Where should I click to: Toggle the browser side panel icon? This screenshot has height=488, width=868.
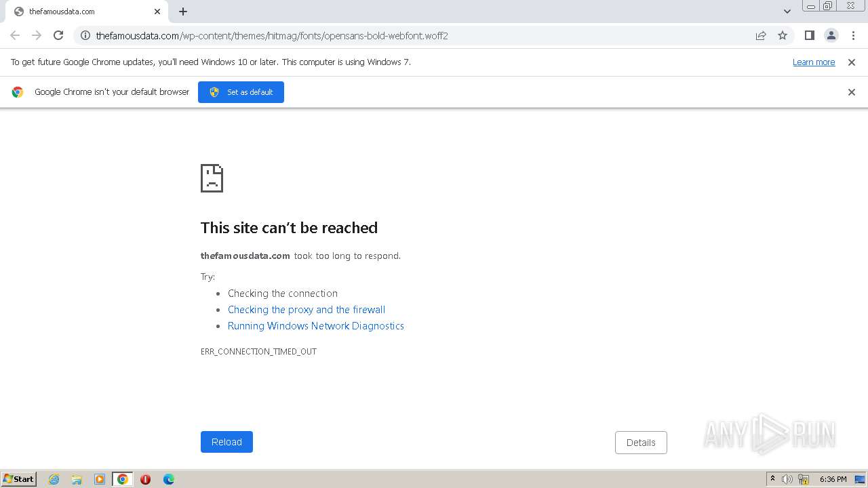tap(809, 35)
